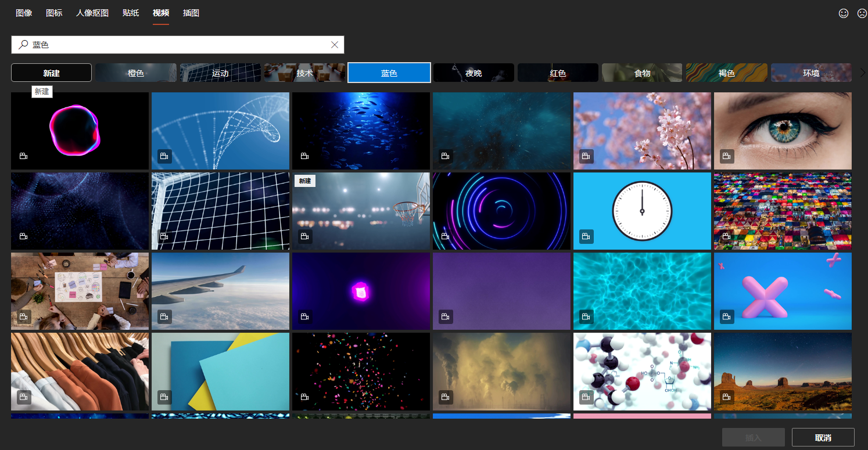Click the sad face feedback icon

coord(862,13)
